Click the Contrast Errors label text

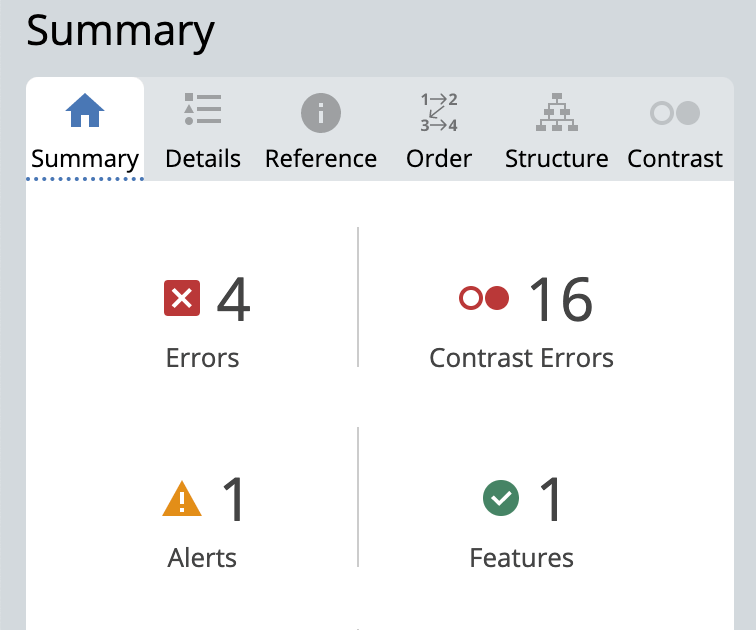click(522, 358)
